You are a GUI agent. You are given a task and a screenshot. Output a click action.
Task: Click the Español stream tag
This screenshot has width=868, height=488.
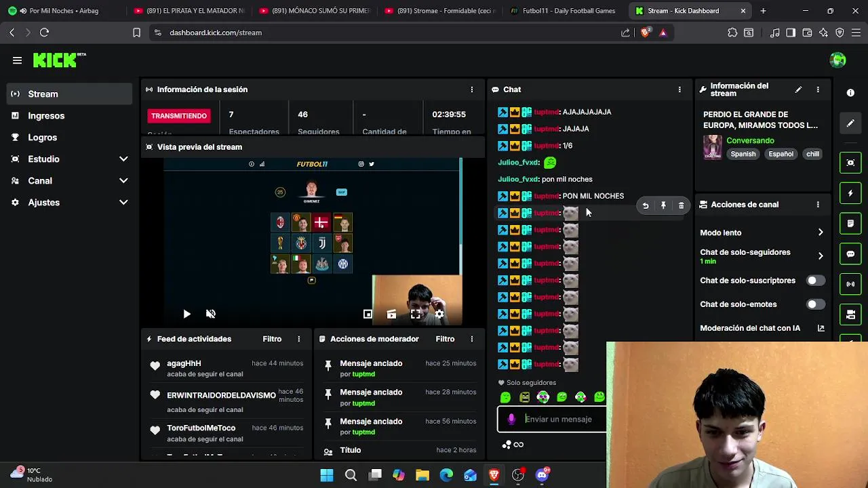point(781,154)
